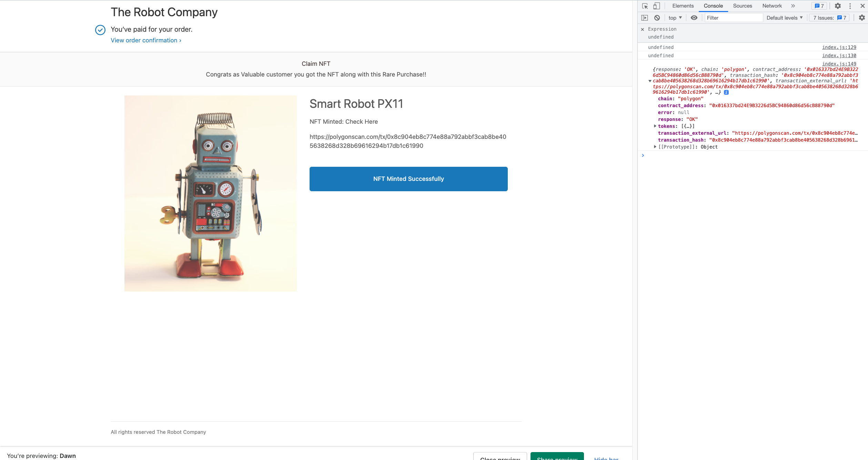Focus the console Filter input field

coord(734,18)
